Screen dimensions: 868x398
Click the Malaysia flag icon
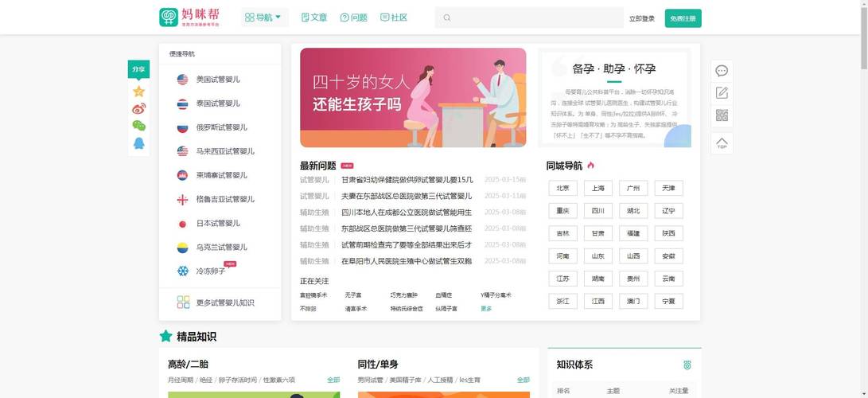(183, 151)
